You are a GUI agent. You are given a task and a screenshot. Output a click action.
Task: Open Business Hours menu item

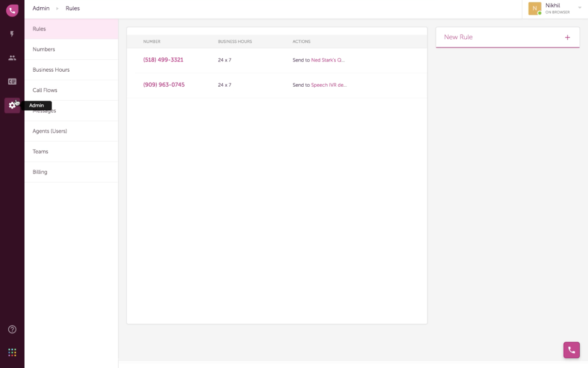51,70
